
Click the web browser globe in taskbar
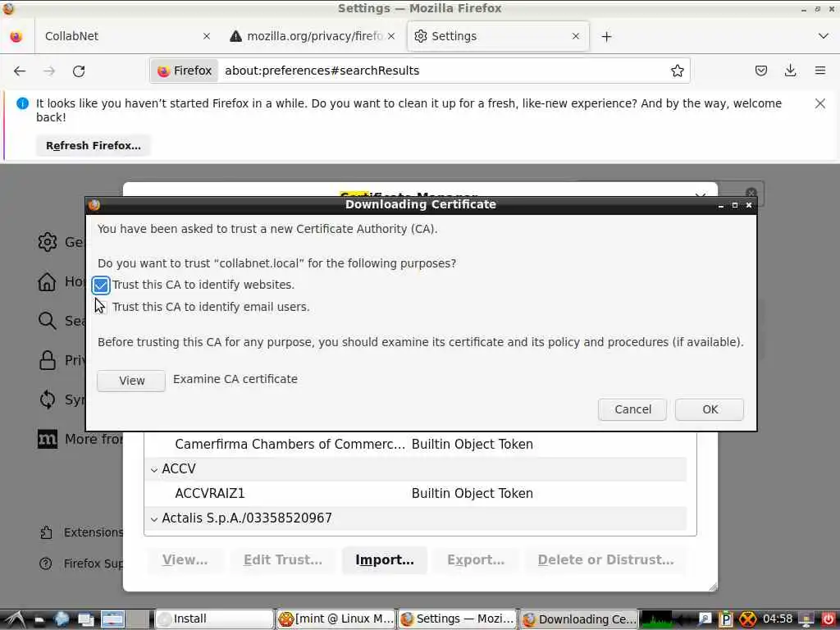pyautogui.click(x=62, y=619)
